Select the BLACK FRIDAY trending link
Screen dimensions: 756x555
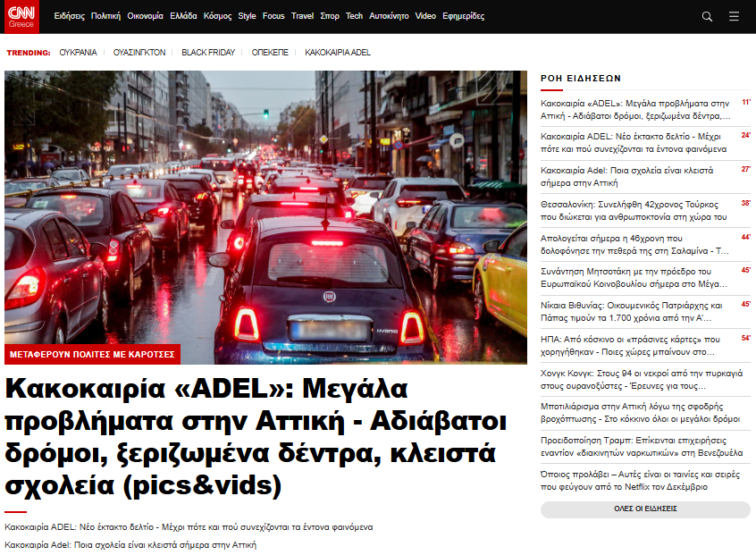(208, 53)
